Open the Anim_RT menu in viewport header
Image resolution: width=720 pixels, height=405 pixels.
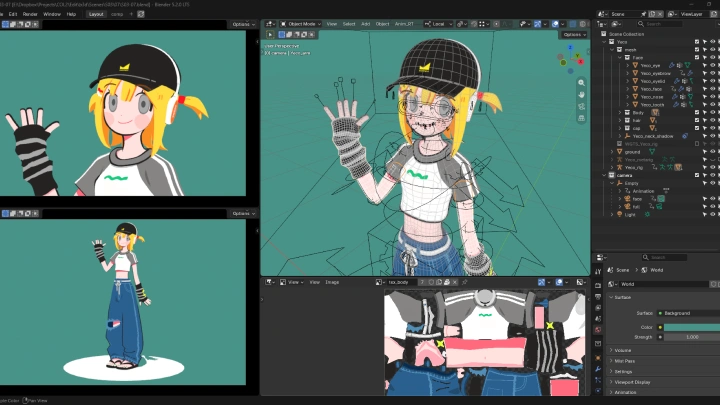click(x=404, y=24)
